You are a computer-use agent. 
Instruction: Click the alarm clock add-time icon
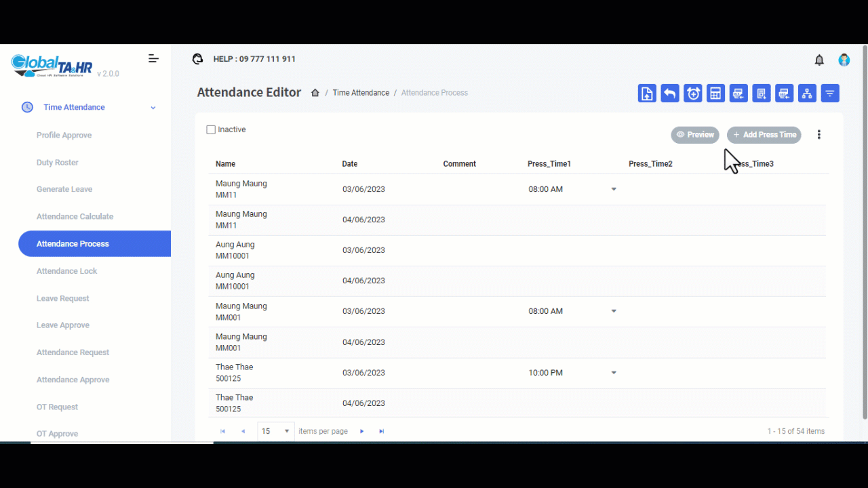coord(692,94)
